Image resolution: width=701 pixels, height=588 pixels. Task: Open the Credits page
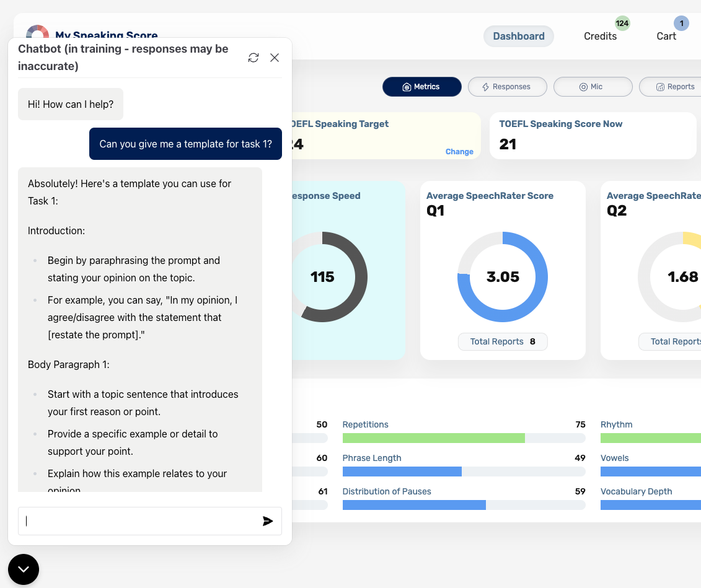pos(600,36)
